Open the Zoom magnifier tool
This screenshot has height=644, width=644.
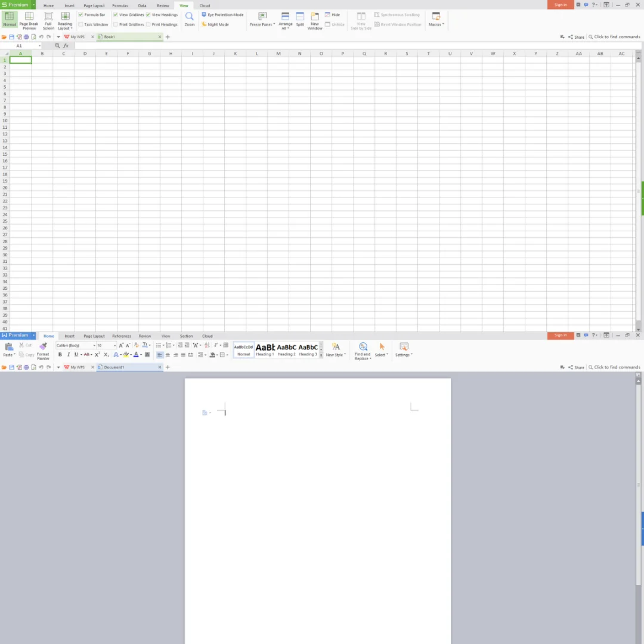tap(189, 19)
